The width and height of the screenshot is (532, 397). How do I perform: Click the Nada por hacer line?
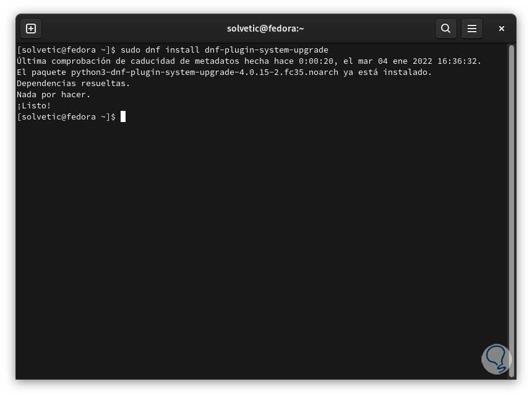click(54, 94)
